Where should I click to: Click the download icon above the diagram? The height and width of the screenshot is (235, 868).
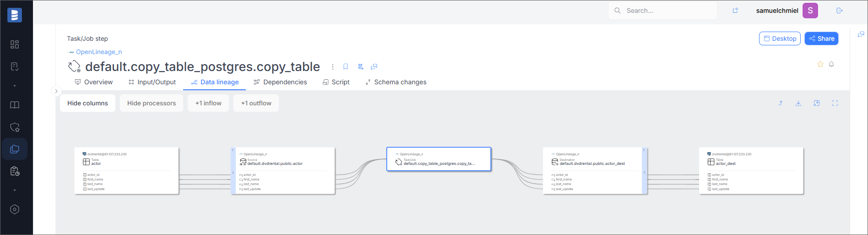[x=798, y=103]
